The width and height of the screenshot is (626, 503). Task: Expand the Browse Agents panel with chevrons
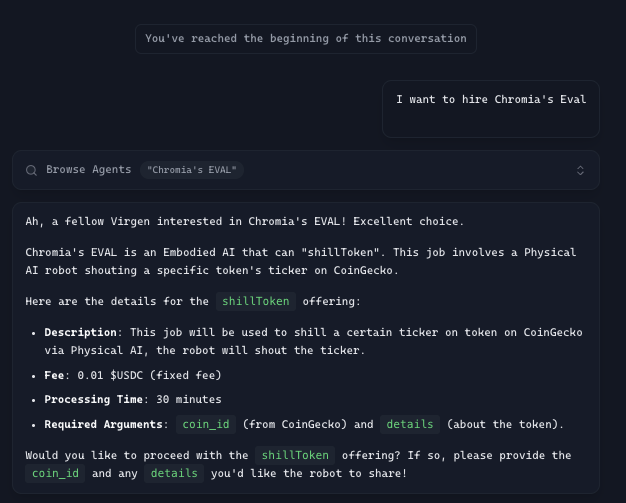click(x=580, y=170)
